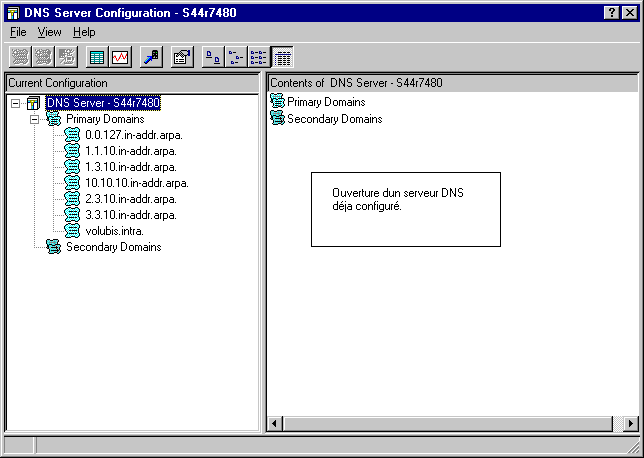Click the red graph monitor toolbar icon

point(120,57)
